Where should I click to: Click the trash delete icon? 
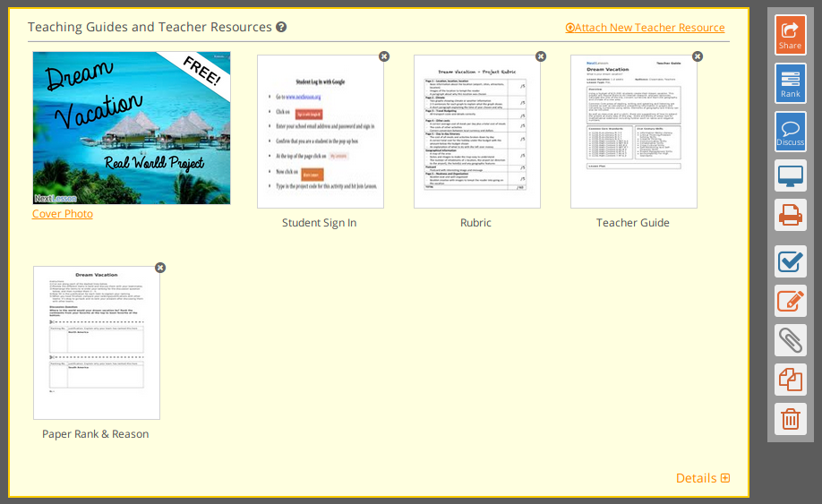(790, 419)
